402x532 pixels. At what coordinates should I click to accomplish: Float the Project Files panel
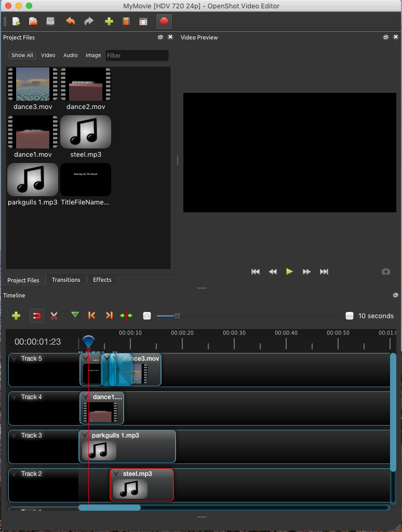(x=160, y=37)
